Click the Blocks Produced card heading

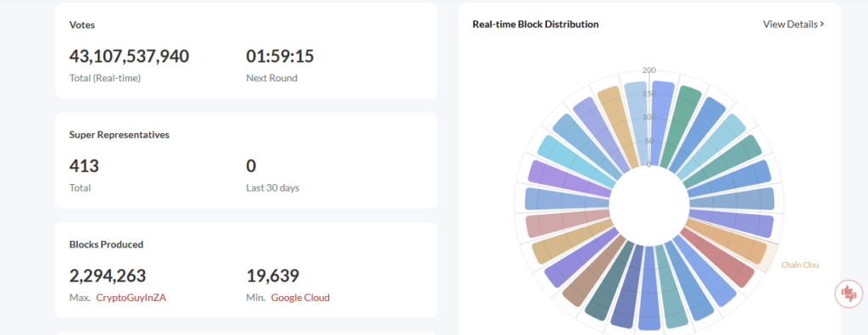[106, 244]
